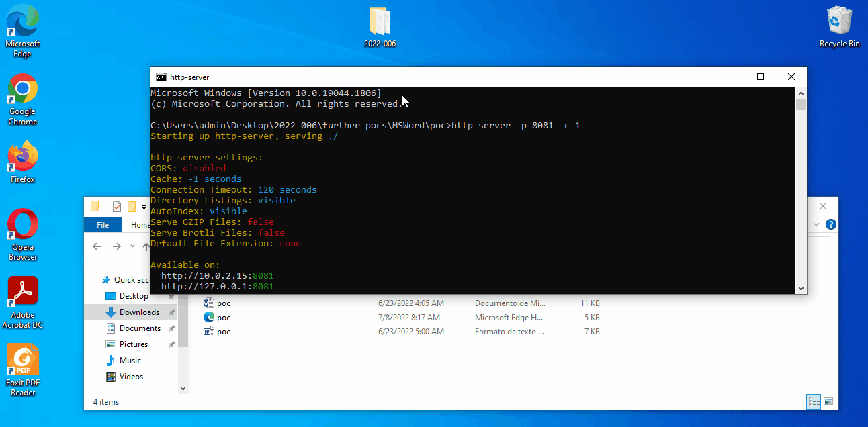Launch Google Chrome from the desktop
This screenshot has height=427, width=868.
coord(23,99)
